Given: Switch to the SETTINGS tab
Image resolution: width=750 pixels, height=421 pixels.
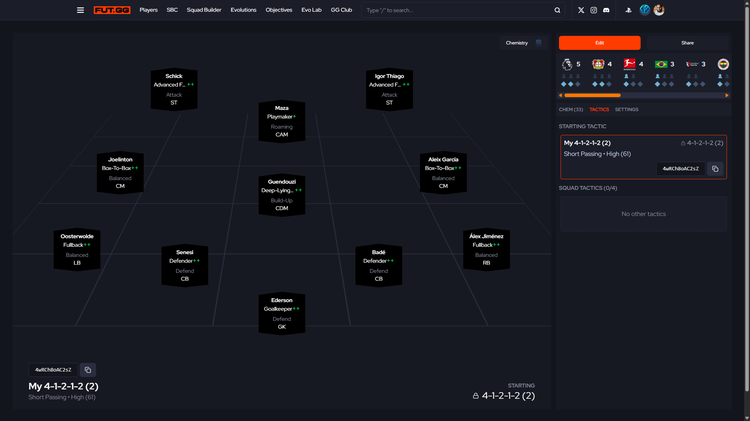Looking at the screenshot, I should (x=626, y=109).
